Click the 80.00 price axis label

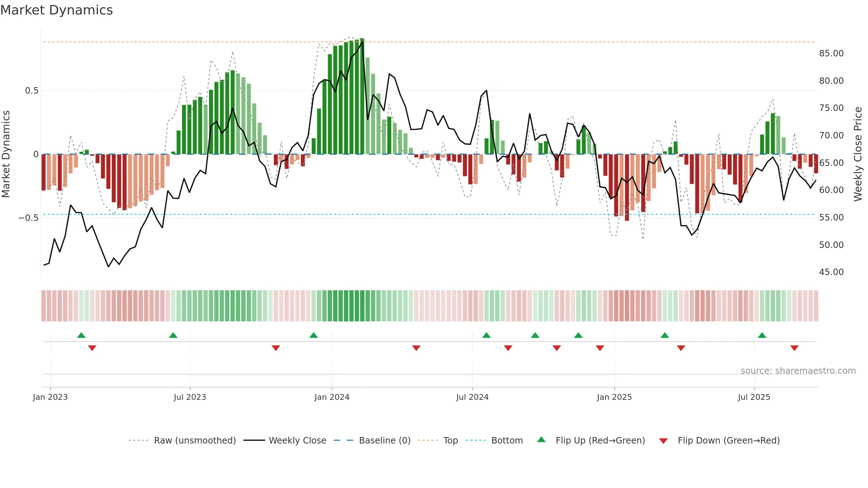(831, 81)
